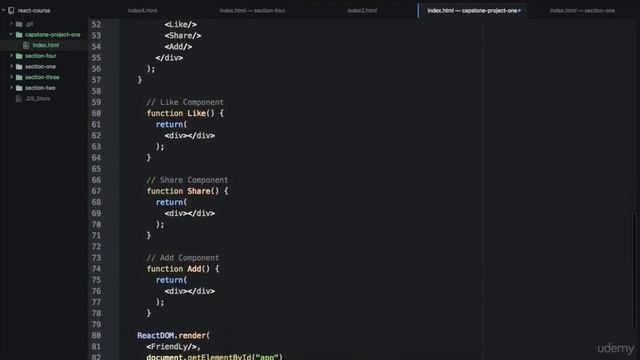Open the index2.html tab
Screen dimensions: 640x360
(362, 11)
